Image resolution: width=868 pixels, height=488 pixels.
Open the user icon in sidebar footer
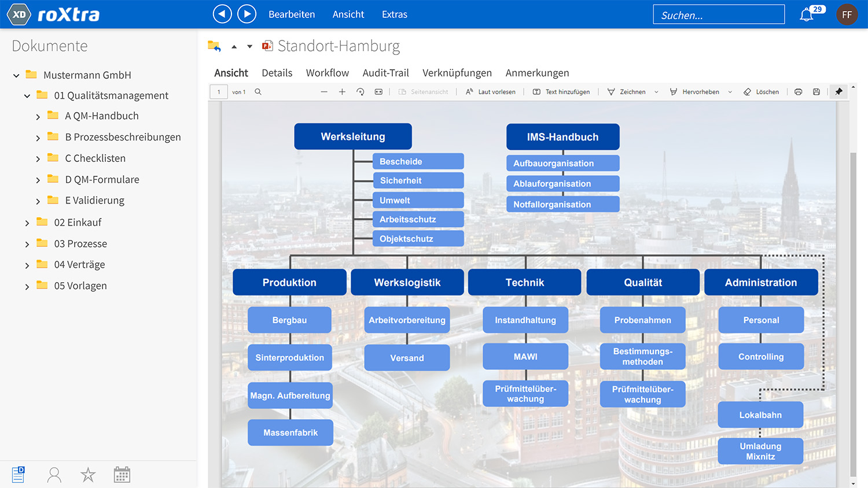click(54, 475)
